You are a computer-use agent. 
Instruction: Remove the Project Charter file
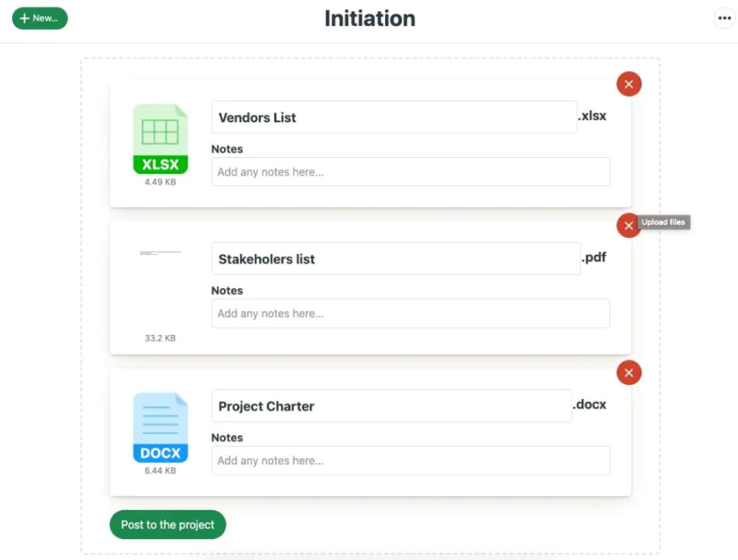coord(629,372)
